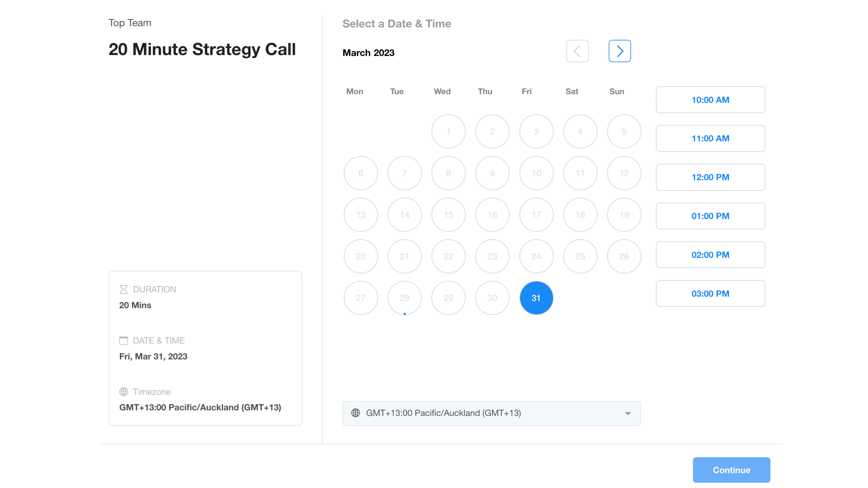
Task: Click date 5 in the calendar
Action: tap(624, 131)
